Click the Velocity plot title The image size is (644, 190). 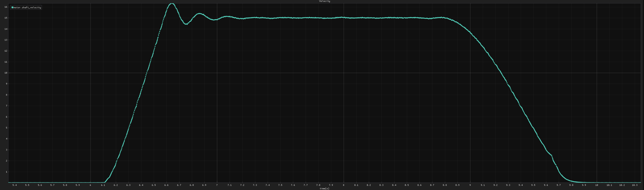click(x=324, y=1)
